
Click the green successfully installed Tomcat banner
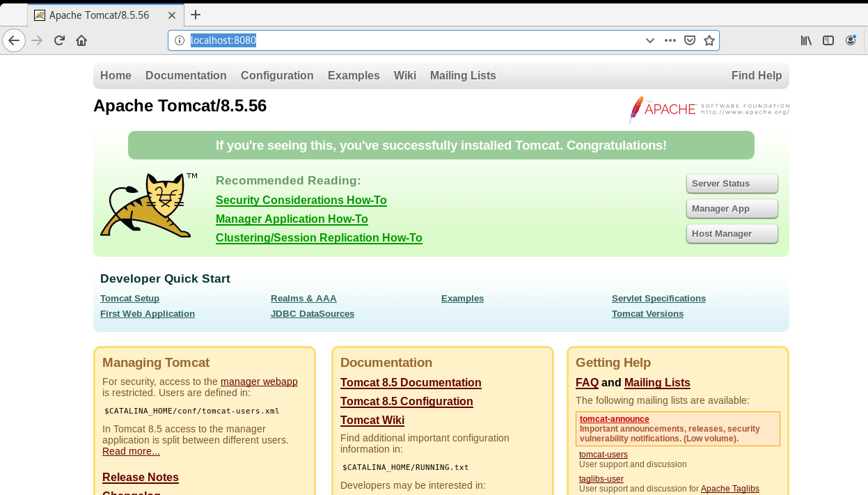point(441,146)
